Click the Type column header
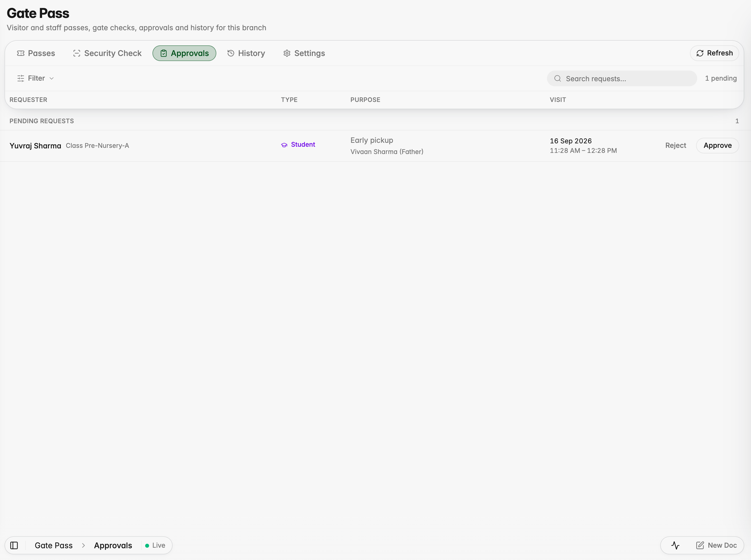The height and width of the screenshot is (560, 751). (x=289, y=100)
